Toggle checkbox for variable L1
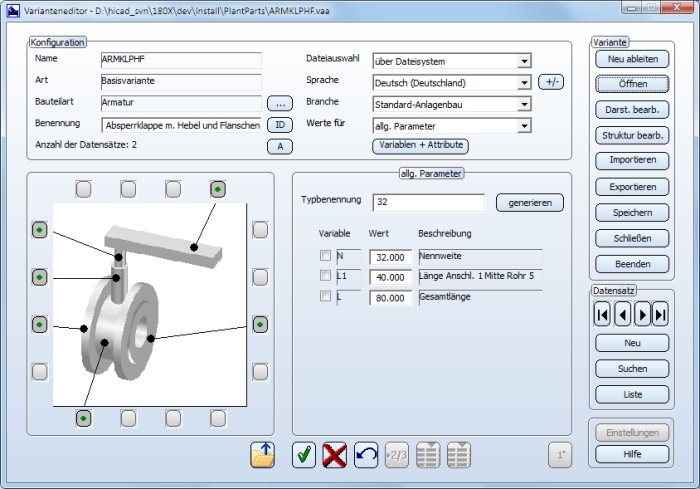The height and width of the screenshot is (489, 700). point(324,276)
